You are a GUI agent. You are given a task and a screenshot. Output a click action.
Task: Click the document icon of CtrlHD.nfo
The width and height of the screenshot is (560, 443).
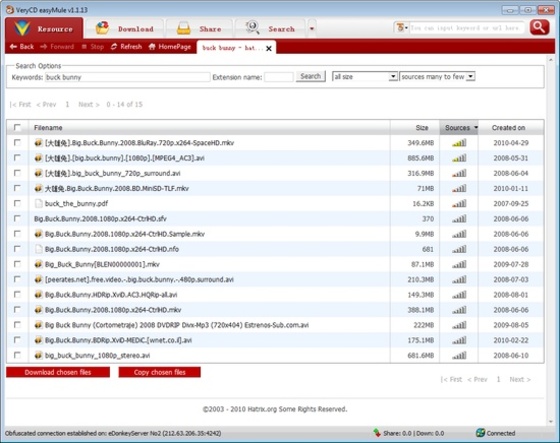pyautogui.click(x=38, y=249)
